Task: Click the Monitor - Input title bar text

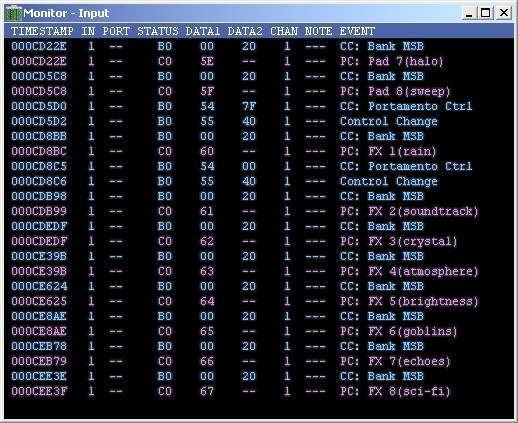Action: (66, 13)
